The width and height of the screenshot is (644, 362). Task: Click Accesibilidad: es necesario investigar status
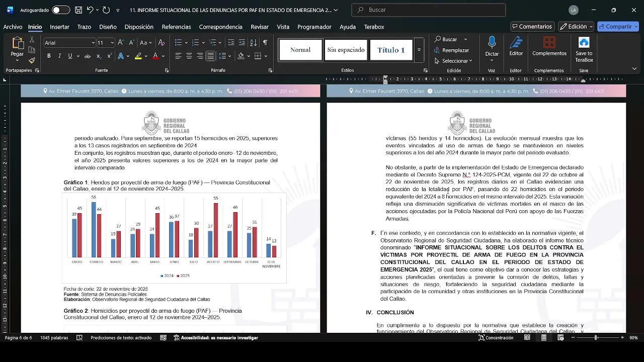tap(215, 338)
